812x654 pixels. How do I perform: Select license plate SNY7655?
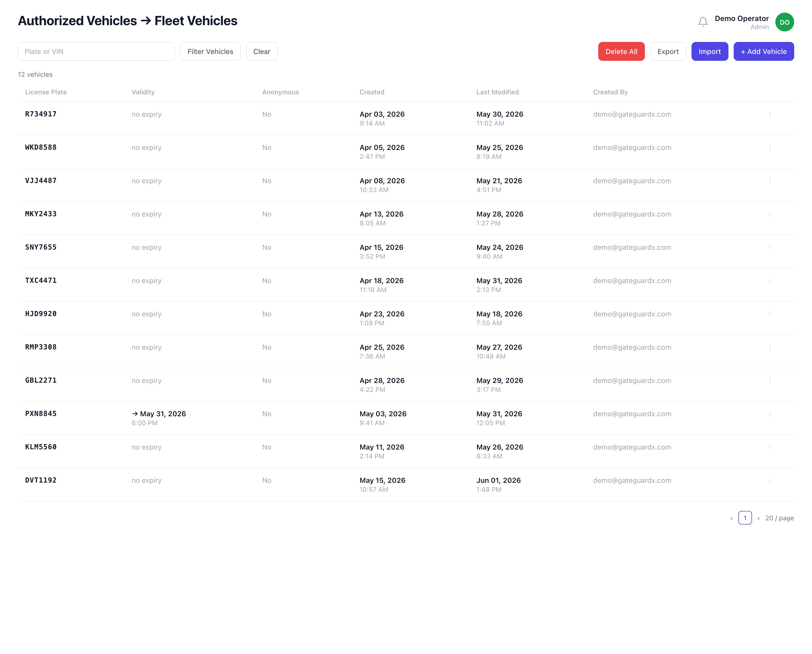tap(41, 247)
